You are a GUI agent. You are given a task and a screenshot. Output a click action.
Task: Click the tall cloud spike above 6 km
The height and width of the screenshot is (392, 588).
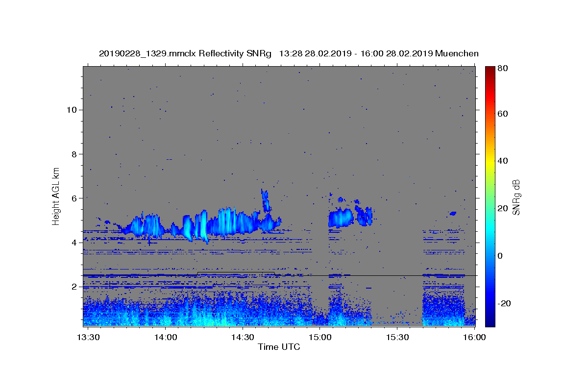[x=266, y=200]
